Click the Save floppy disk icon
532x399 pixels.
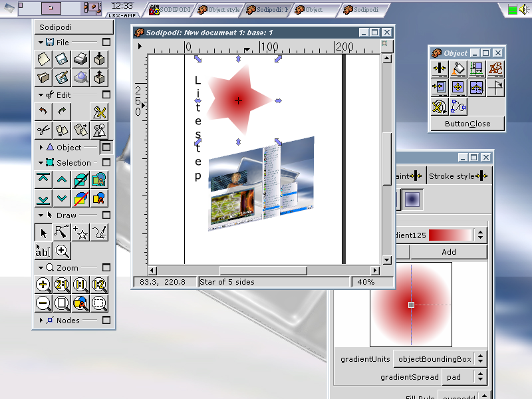(62, 59)
